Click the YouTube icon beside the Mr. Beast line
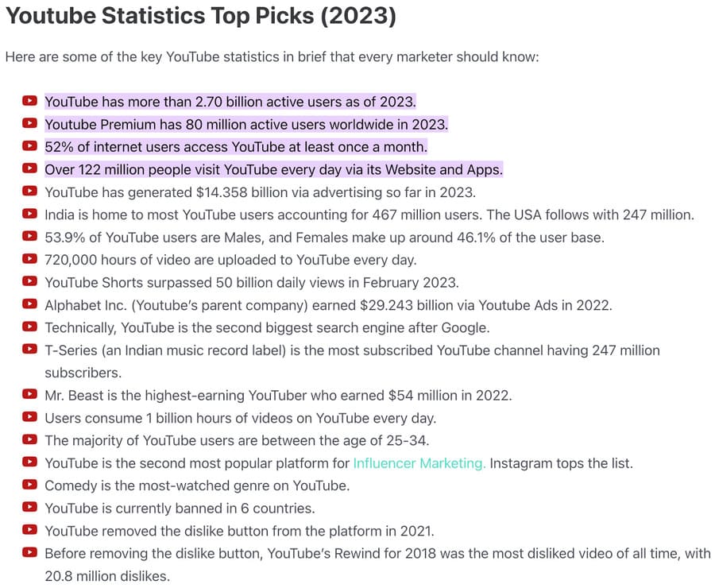 point(30,394)
